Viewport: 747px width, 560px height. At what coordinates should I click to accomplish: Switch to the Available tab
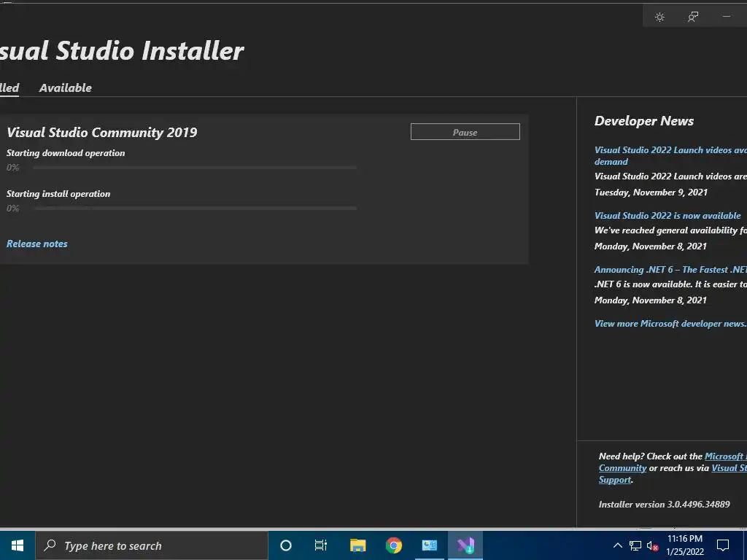(65, 87)
